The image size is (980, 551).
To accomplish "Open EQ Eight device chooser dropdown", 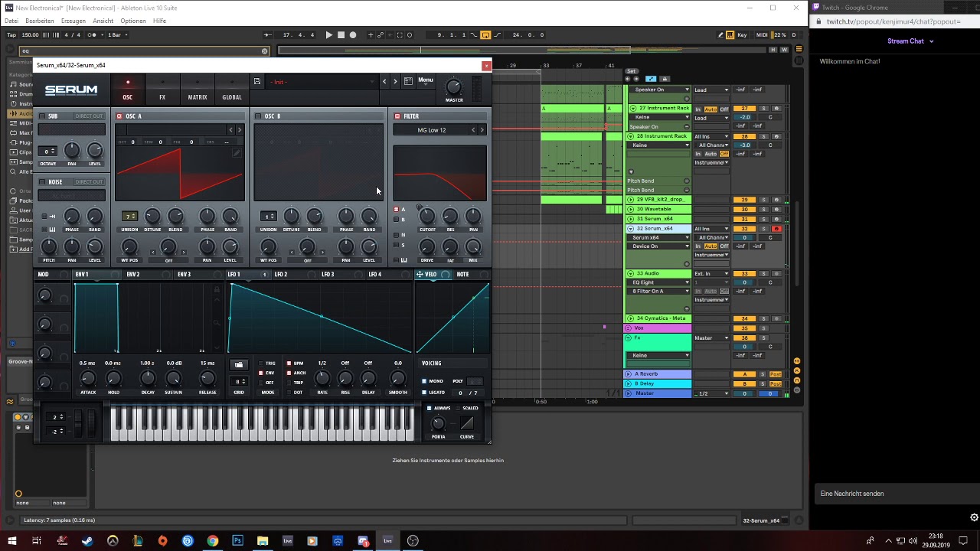I will coord(659,282).
